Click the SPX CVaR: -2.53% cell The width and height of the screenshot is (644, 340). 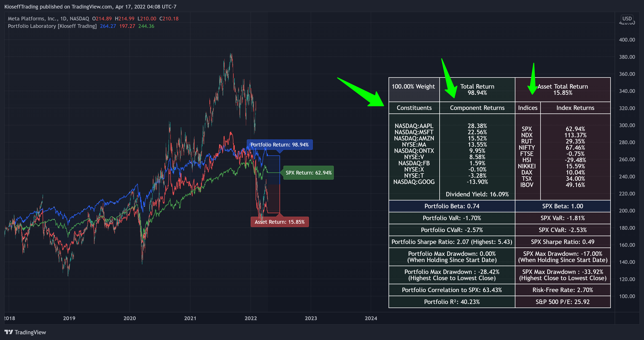tap(563, 230)
